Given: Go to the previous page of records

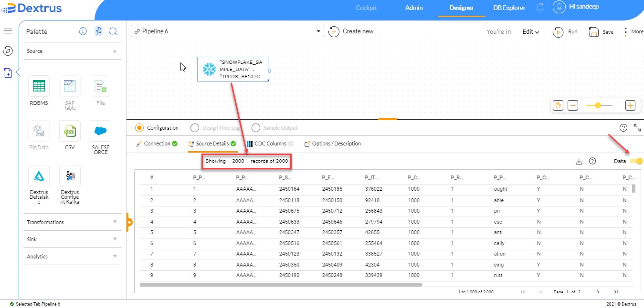Looking at the screenshot, I should 541,292.
